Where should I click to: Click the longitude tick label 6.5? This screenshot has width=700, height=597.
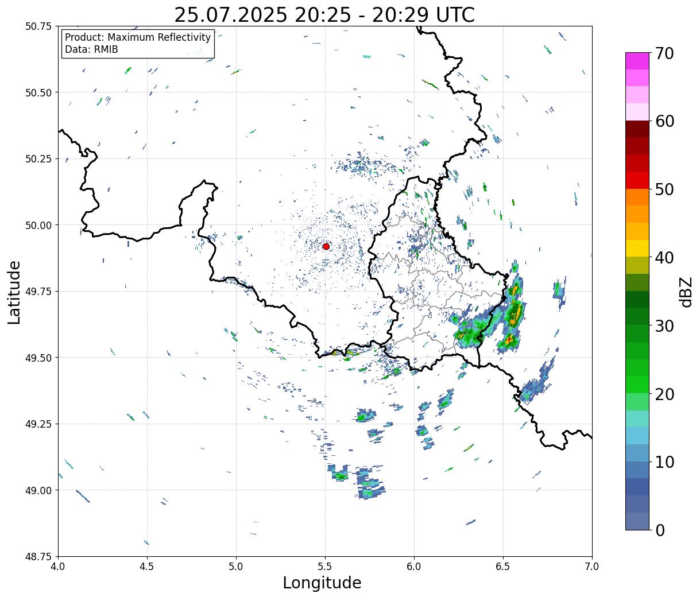[x=504, y=567]
